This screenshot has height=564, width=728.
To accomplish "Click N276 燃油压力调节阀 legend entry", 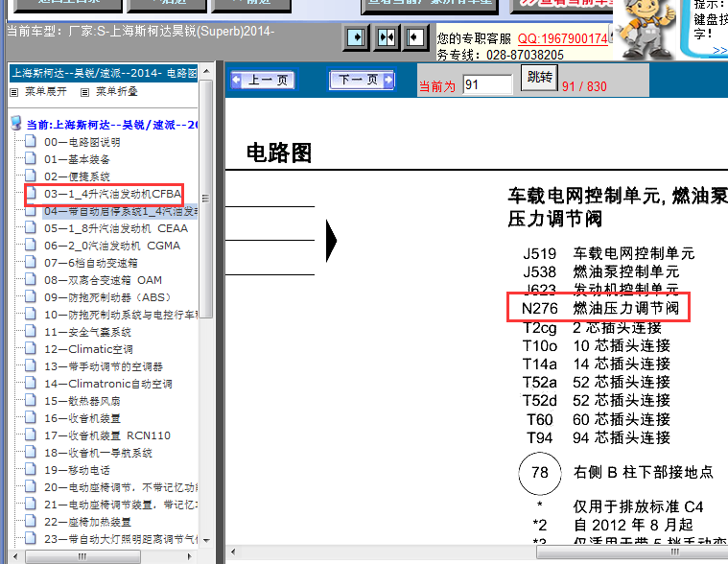I will point(600,308).
